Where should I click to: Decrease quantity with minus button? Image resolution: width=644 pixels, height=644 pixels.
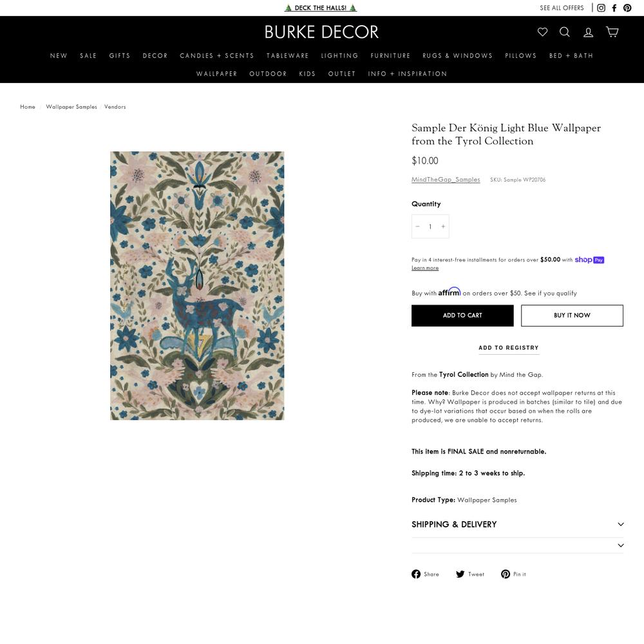[418, 226]
